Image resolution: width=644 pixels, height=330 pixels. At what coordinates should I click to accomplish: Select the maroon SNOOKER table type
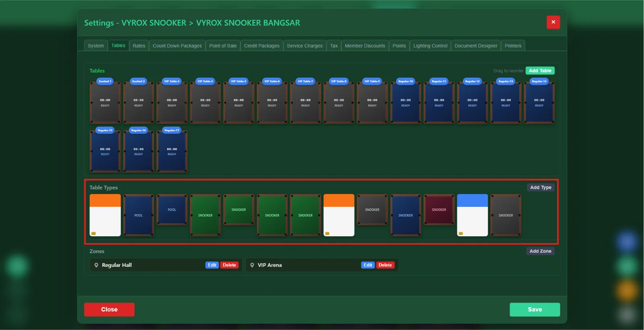coord(439,210)
